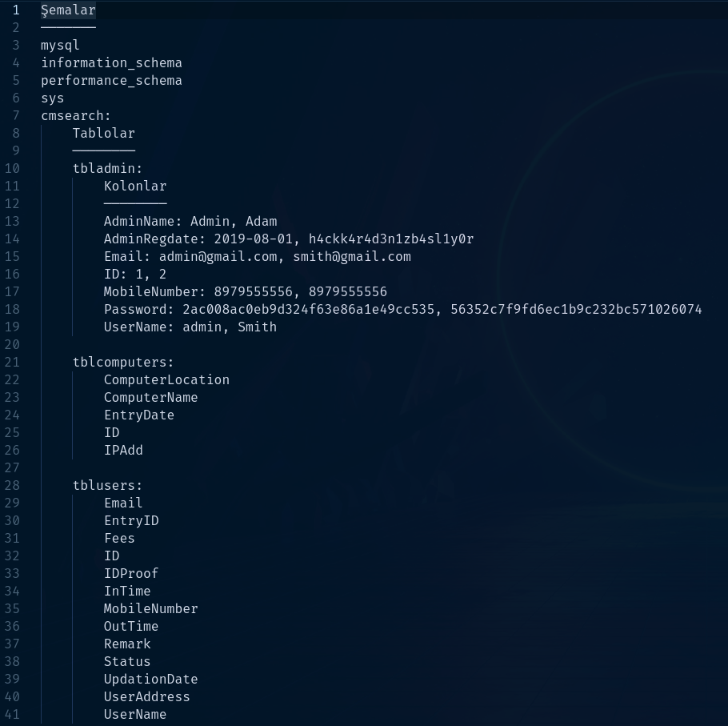Click the 'sys' schema entry
This screenshot has height=726, width=728.
[52, 98]
